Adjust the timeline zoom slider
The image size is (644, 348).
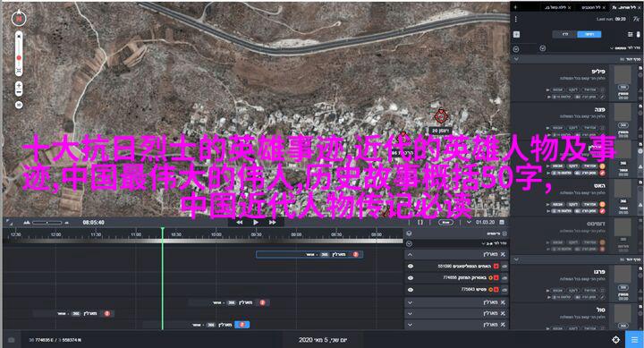coord(47,222)
